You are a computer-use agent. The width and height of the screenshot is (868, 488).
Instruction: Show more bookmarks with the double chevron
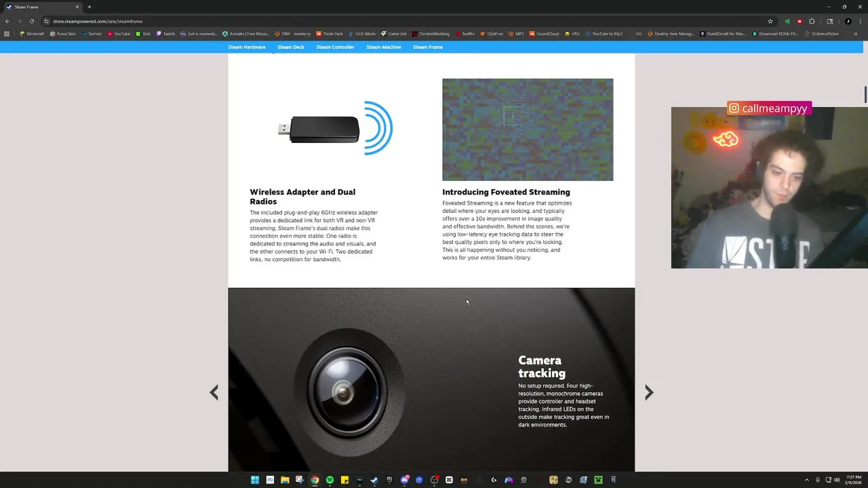pos(855,34)
